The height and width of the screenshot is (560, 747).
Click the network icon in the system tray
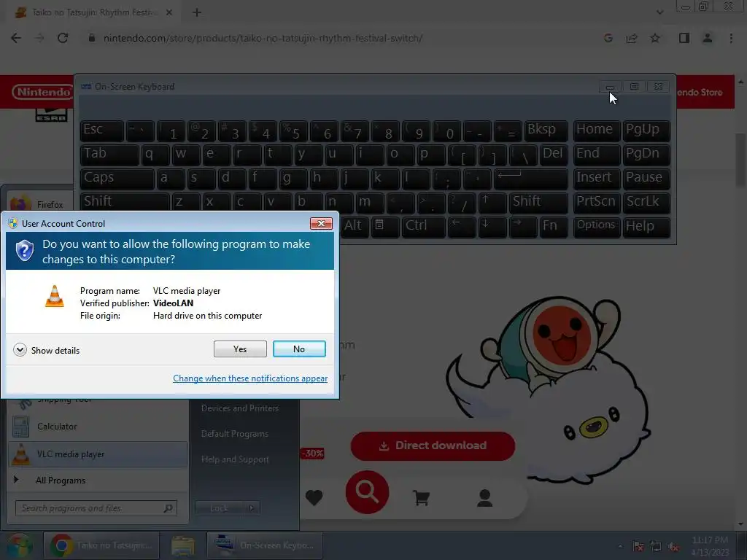tap(656, 547)
